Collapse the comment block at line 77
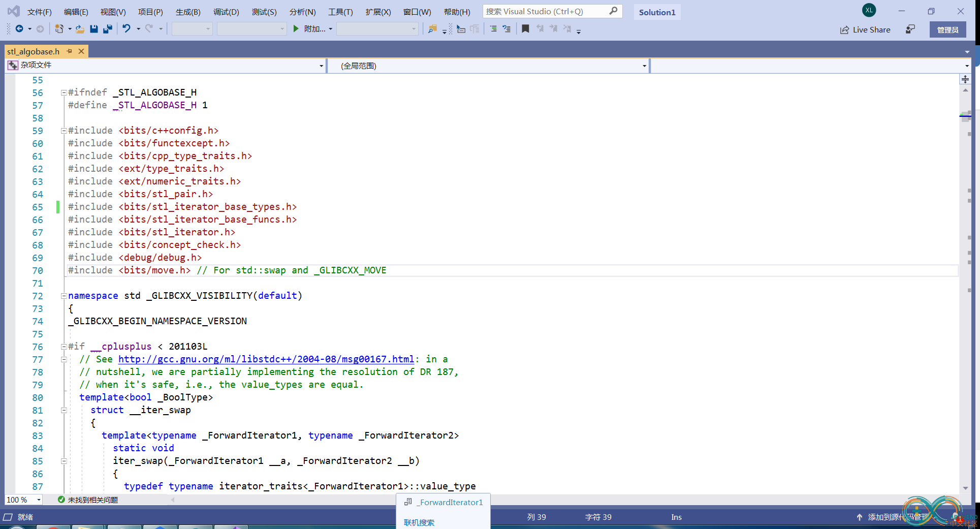Screen dimensions: 980x529 click(64, 359)
